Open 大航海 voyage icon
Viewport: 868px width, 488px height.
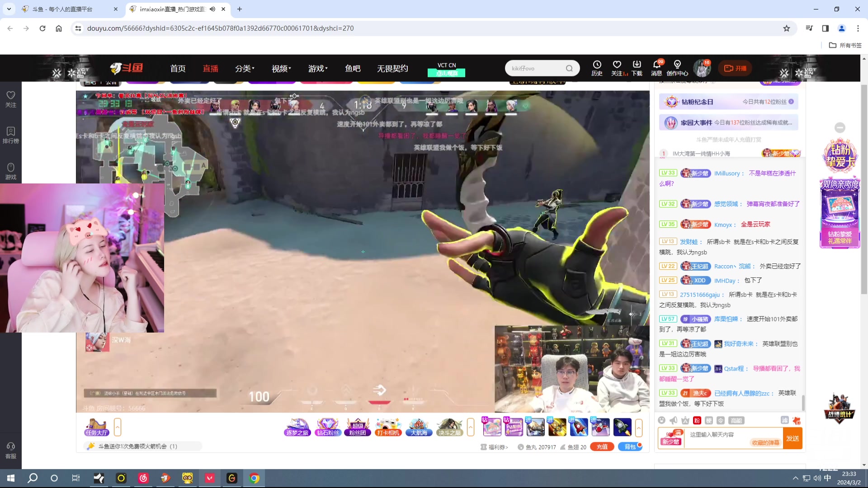pos(419,427)
